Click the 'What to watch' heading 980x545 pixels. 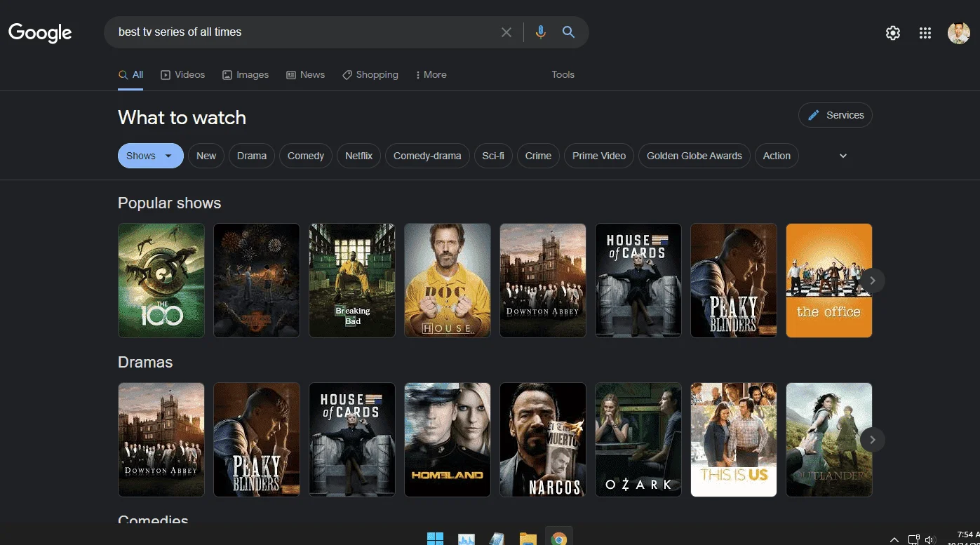click(x=182, y=117)
